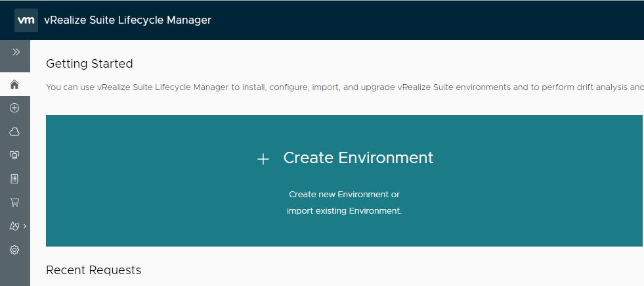Open the Settings gear icon
This screenshot has height=286, width=644.
14,250
